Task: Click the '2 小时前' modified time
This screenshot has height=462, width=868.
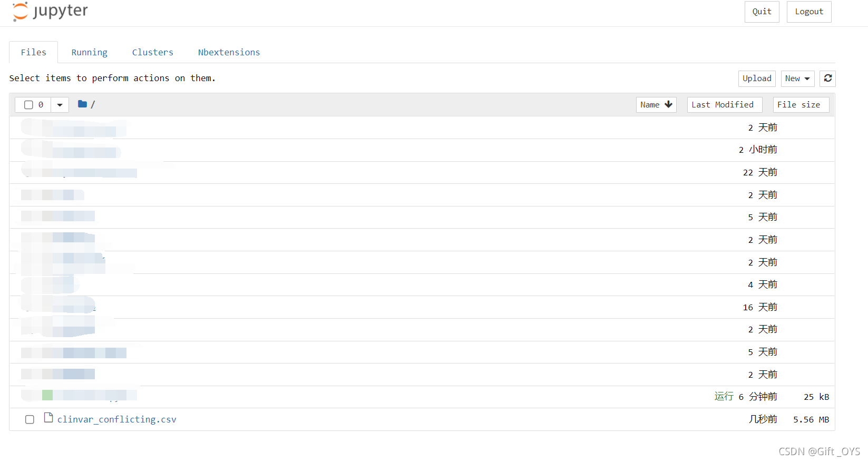Action: click(x=758, y=150)
